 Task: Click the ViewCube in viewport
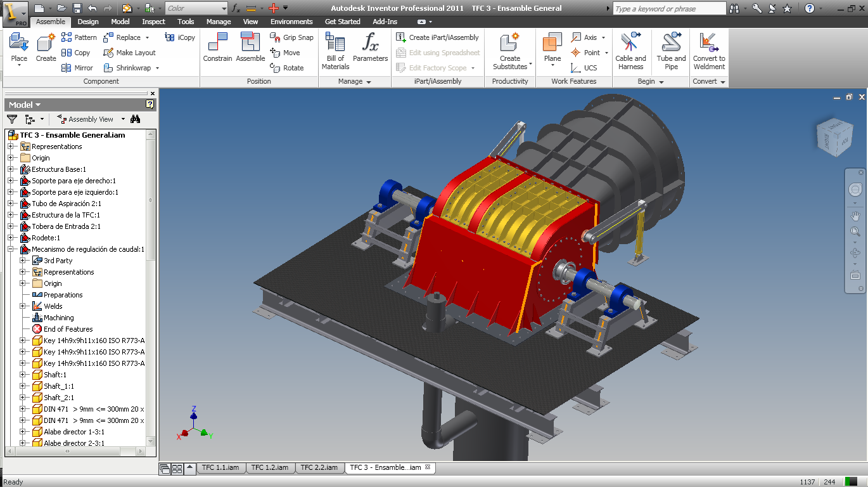pyautogui.click(x=831, y=136)
